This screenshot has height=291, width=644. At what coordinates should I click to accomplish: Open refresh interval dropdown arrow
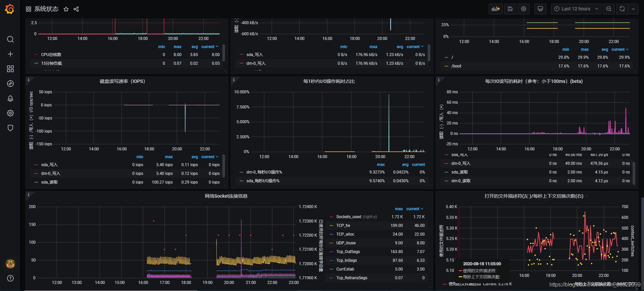pyautogui.click(x=633, y=9)
